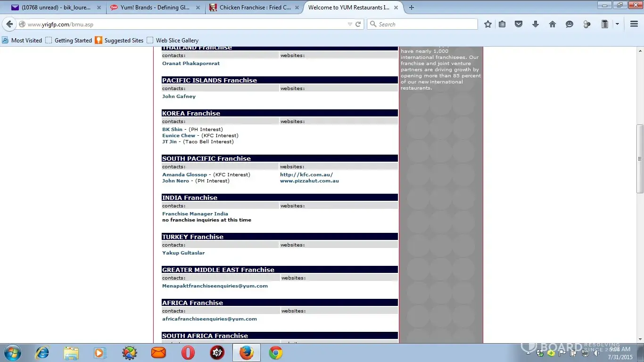Reload the page with the refresh icon
Viewport: 644px width, 362px height.
pyautogui.click(x=358, y=25)
